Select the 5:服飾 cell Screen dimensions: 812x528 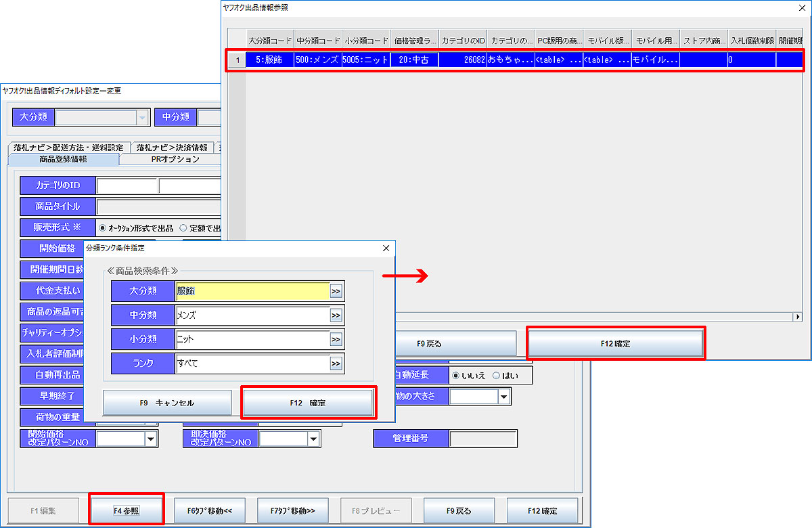270,60
